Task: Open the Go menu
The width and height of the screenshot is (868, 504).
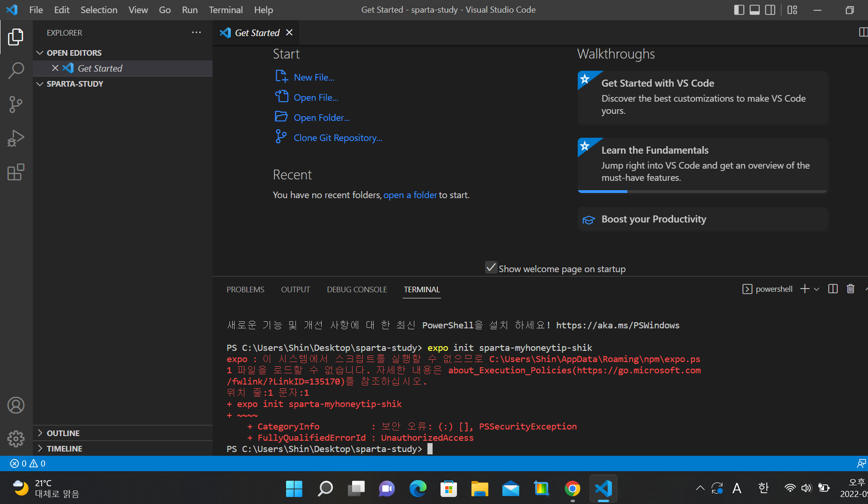Action: (x=165, y=10)
